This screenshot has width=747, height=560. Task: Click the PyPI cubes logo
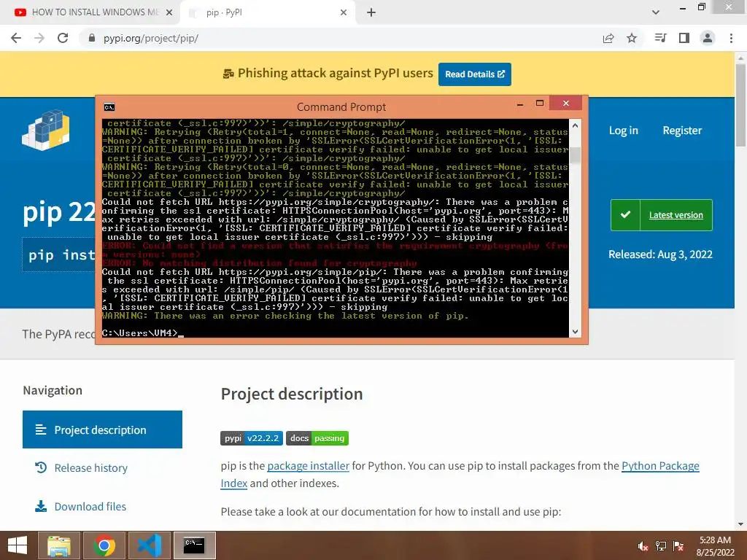click(46, 130)
